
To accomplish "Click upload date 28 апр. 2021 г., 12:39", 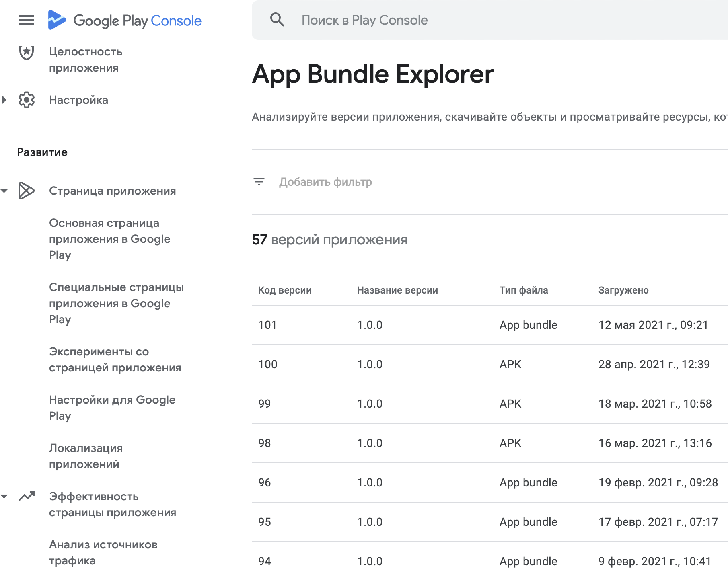I will point(654,364).
